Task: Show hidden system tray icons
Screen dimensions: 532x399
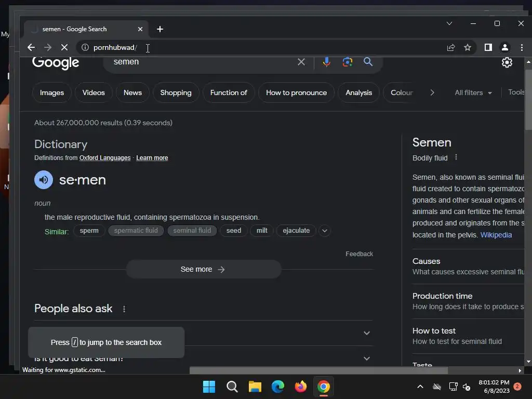Action: point(420,387)
